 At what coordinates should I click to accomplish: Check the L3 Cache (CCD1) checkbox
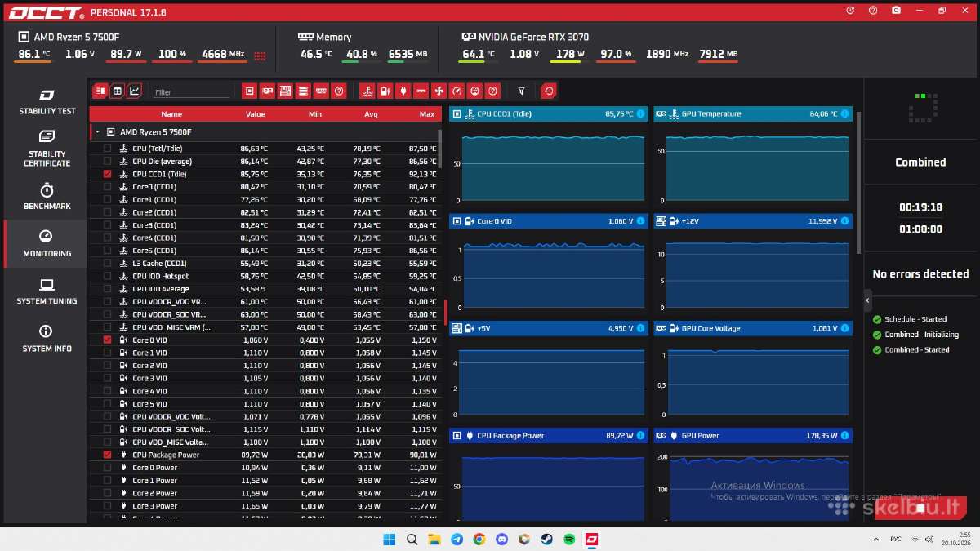coord(107,264)
